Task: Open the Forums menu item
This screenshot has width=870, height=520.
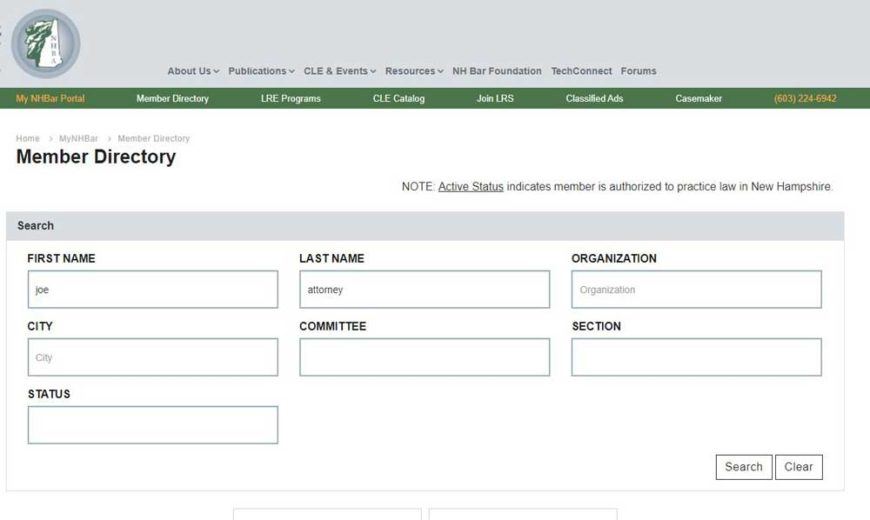Action: 638,71
